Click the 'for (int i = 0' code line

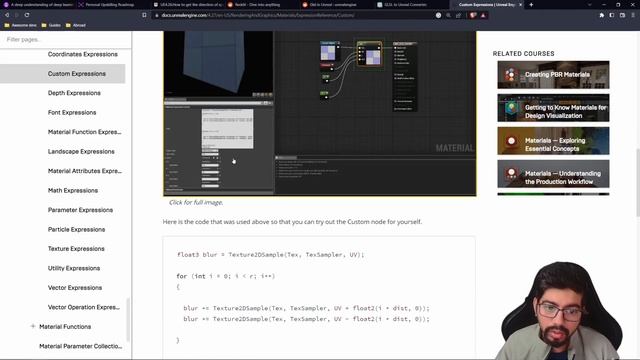click(226, 276)
